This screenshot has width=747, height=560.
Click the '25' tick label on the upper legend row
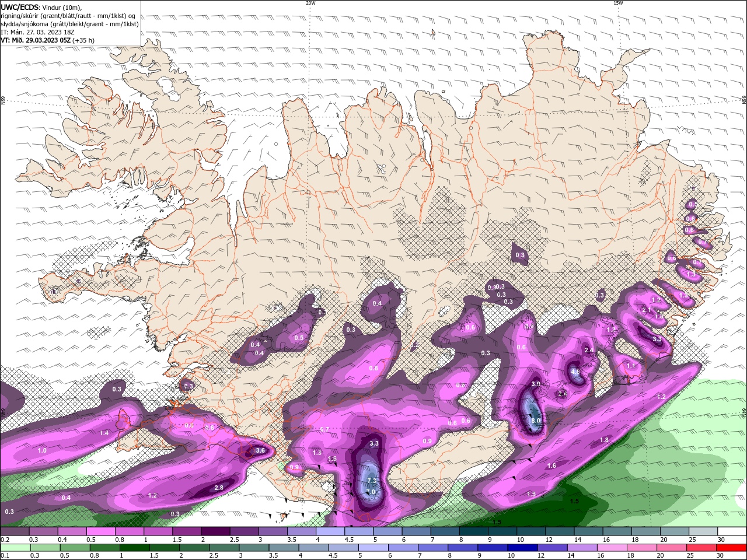tap(693, 540)
